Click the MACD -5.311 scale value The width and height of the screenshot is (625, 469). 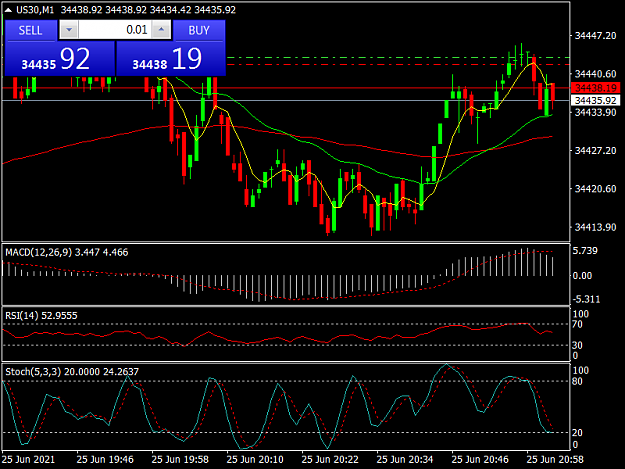tap(586, 299)
